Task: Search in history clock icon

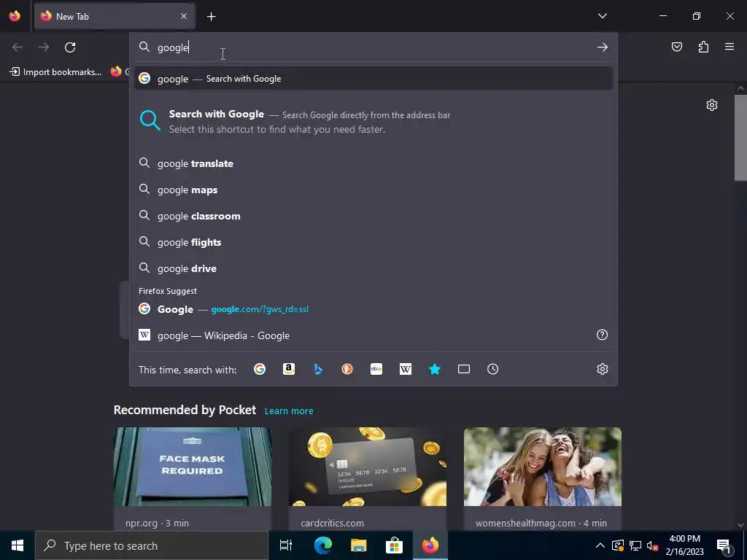Action: click(x=493, y=369)
